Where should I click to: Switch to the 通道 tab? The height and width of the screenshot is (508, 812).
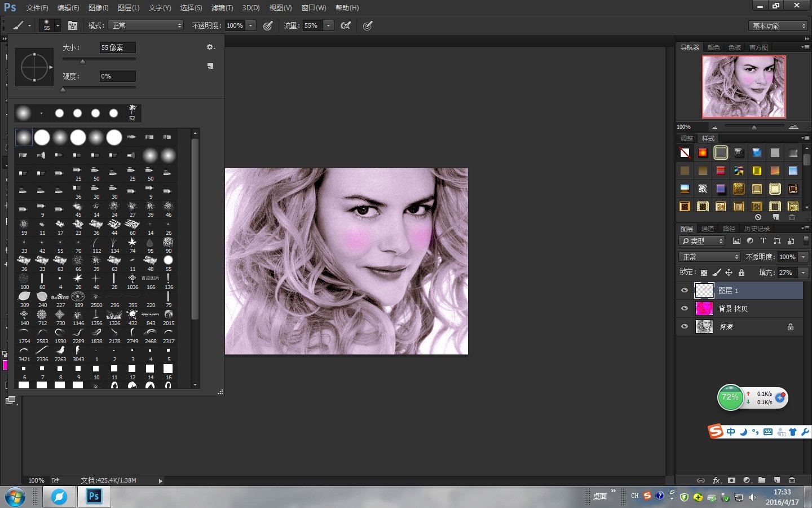point(708,229)
